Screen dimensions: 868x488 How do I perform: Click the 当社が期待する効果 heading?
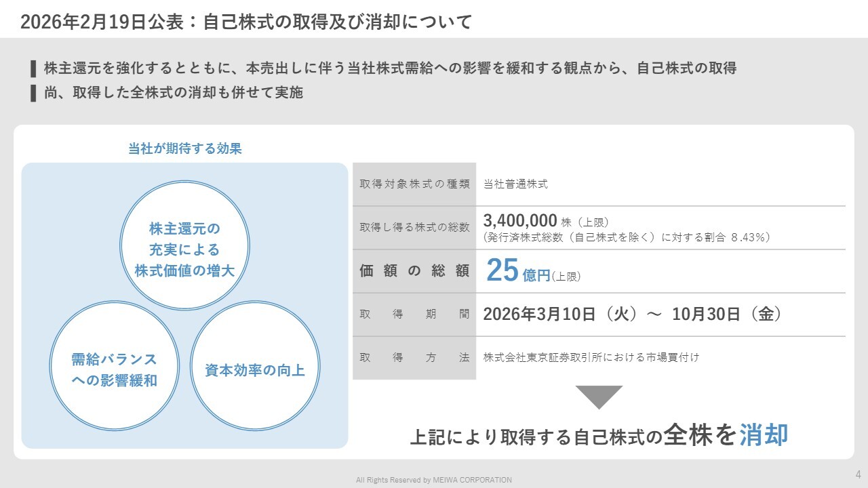[184, 149]
